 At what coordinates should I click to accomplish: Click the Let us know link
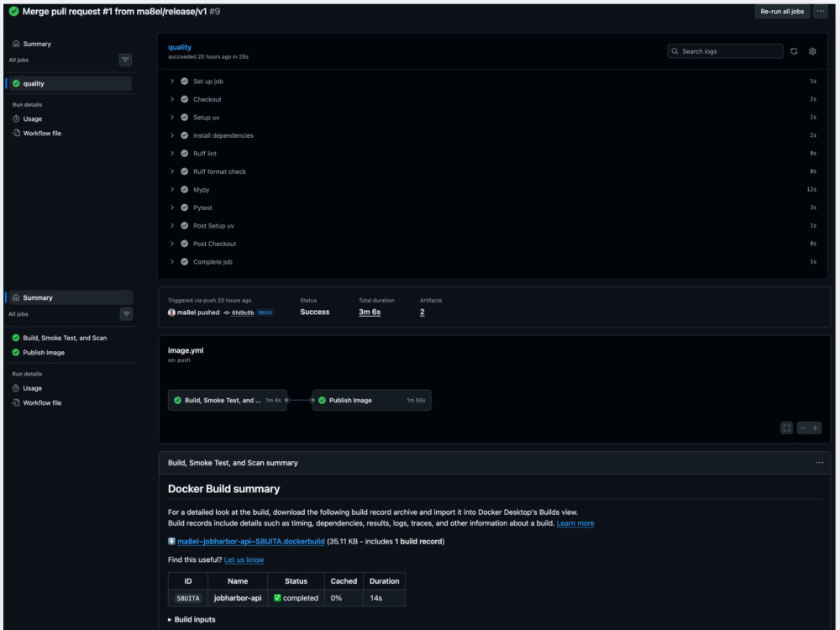[x=244, y=559]
